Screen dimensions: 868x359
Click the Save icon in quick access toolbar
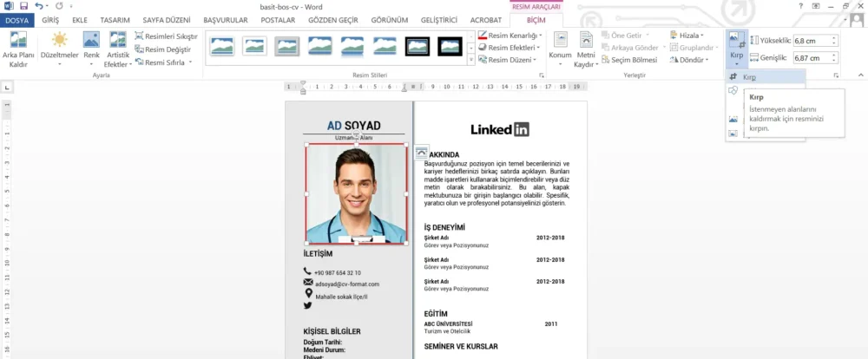[x=23, y=6]
